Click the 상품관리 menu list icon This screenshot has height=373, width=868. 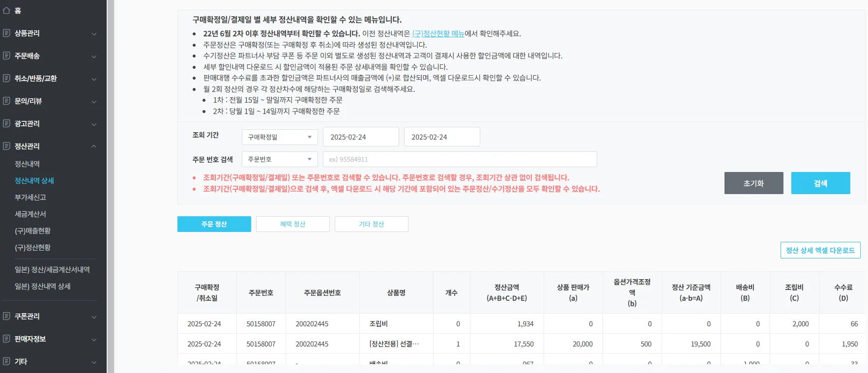(x=6, y=33)
